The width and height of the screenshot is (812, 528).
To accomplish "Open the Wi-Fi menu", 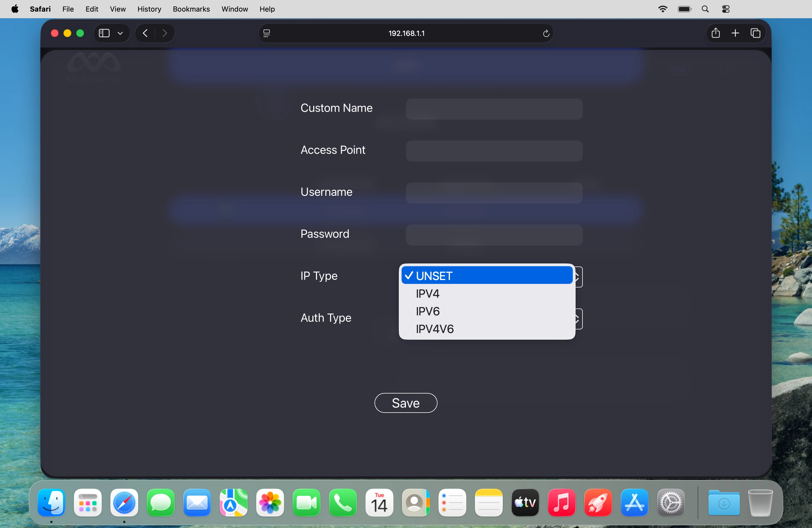I will coord(663,9).
